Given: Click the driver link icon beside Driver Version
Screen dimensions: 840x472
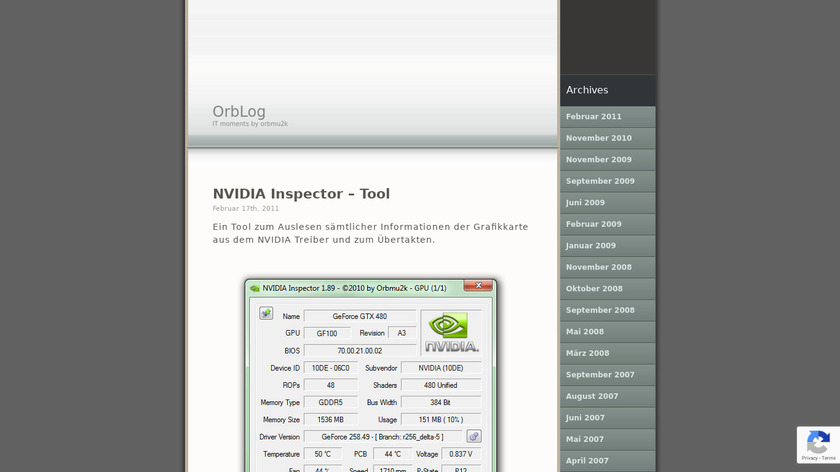Looking at the screenshot, I should (x=474, y=437).
